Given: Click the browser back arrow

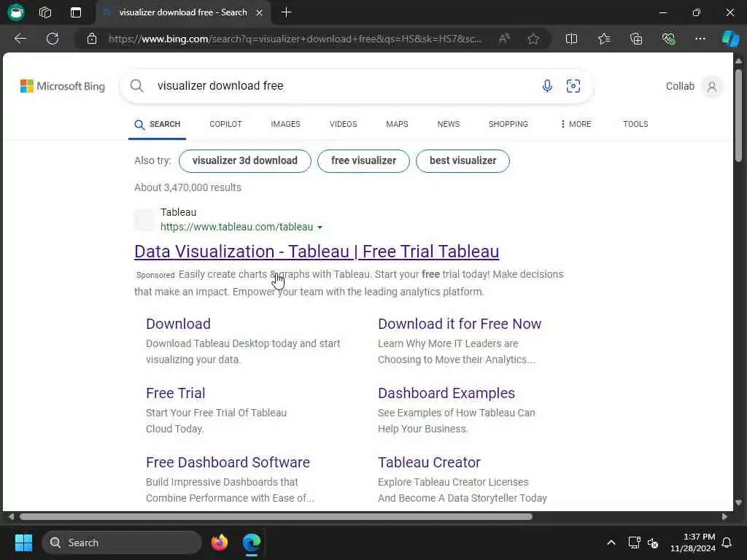Looking at the screenshot, I should pos(20,39).
